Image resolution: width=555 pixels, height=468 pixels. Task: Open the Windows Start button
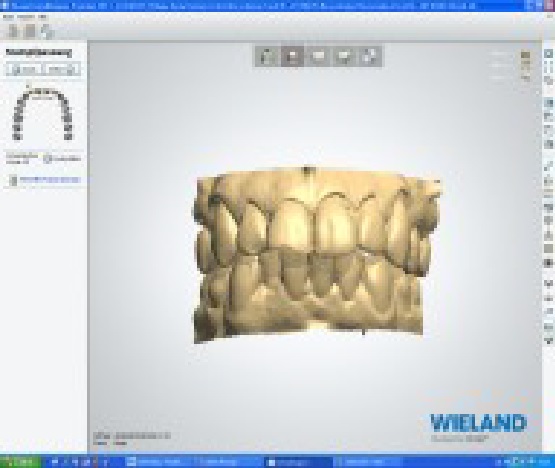click(21, 461)
